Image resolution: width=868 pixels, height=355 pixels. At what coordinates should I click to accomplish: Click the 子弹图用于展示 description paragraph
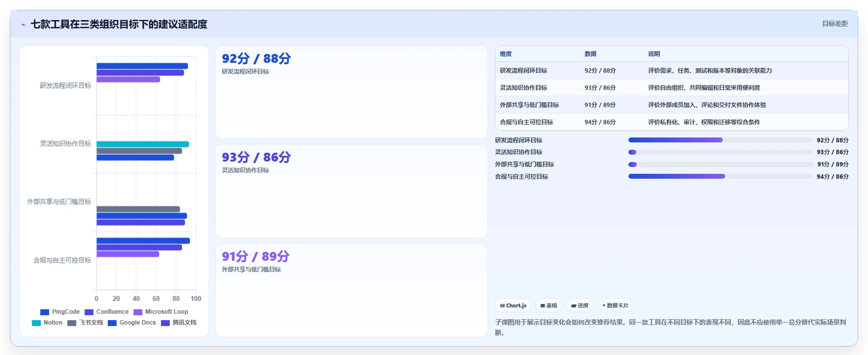point(671,328)
